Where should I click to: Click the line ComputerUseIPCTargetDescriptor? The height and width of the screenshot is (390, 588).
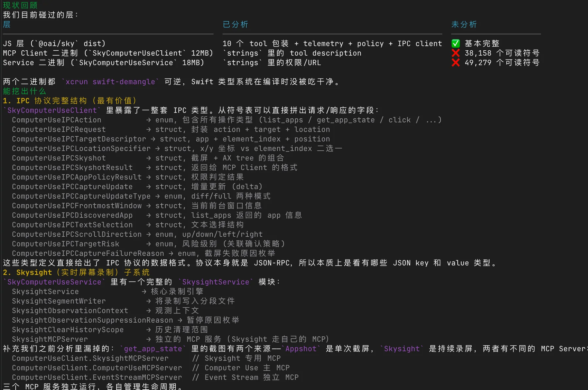(x=171, y=139)
